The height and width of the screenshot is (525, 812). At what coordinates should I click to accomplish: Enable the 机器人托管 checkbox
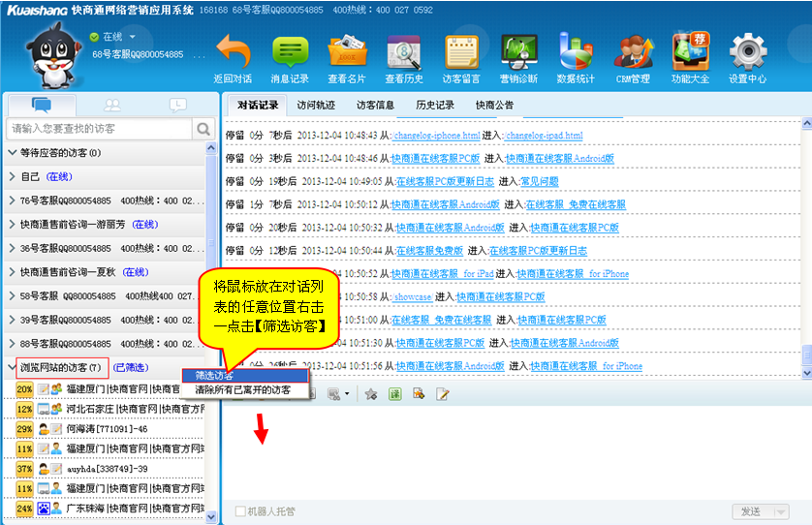pyautogui.click(x=241, y=511)
